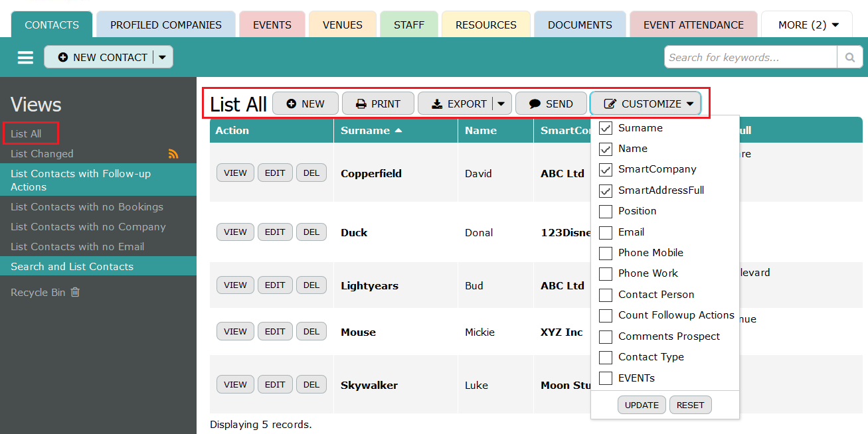Viewport: 868px width, 434px height.
Task: Enable the Comments Prospect checkbox
Action: pyautogui.click(x=606, y=336)
